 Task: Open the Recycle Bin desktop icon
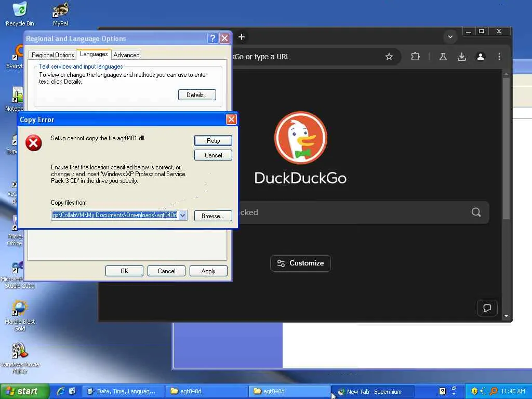click(20, 14)
